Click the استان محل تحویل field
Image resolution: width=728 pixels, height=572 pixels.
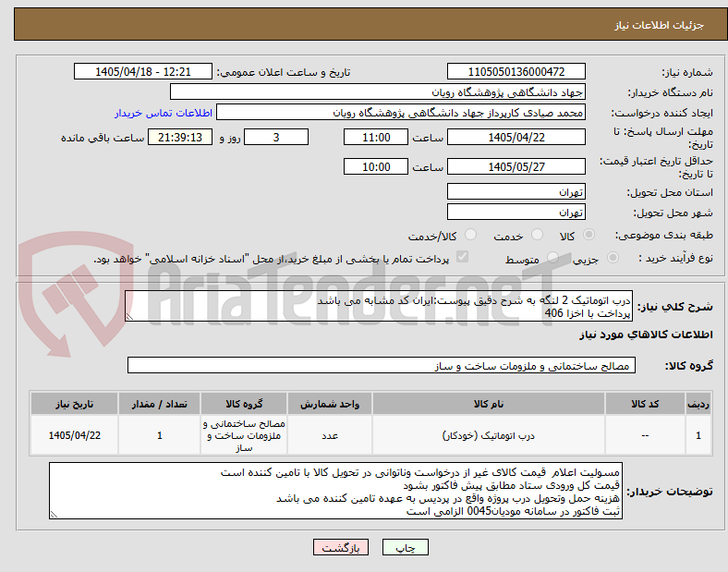coord(516,192)
